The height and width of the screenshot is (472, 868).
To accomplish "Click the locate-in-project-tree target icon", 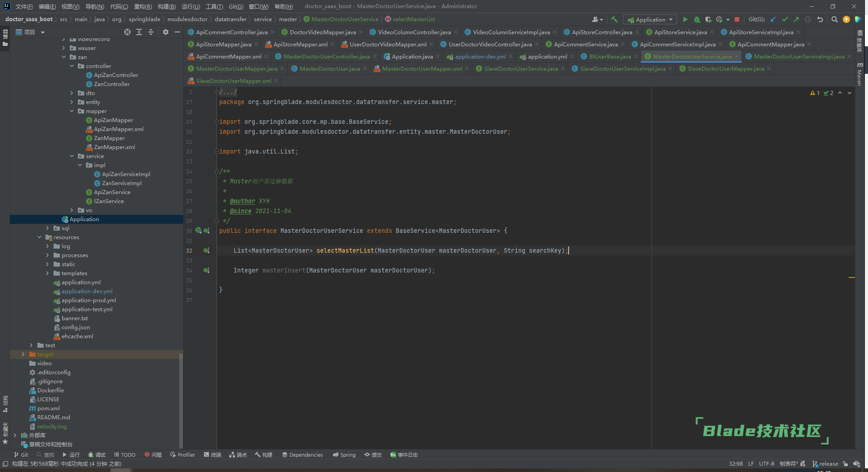I will pyautogui.click(x=127, y=32).
